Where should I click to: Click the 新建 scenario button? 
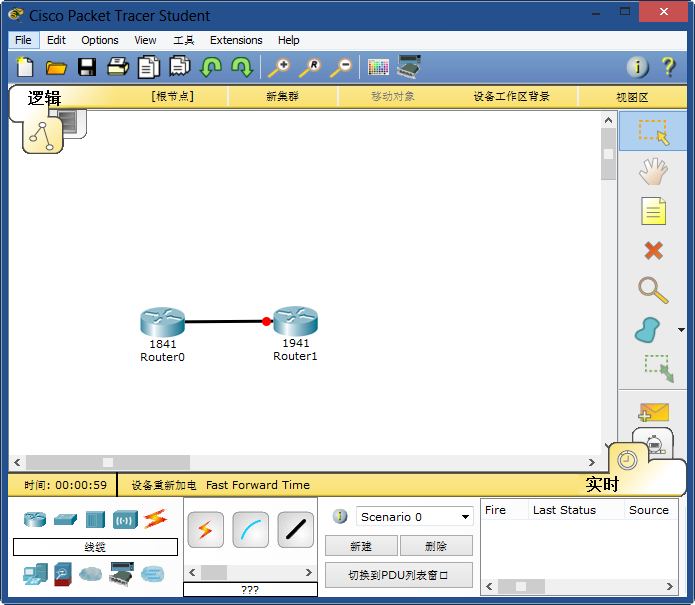pyautogui.click(x=361, y=546)
